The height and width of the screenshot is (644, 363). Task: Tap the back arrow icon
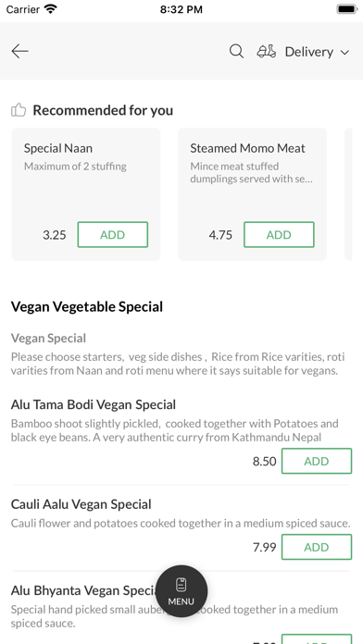[19, 51]
